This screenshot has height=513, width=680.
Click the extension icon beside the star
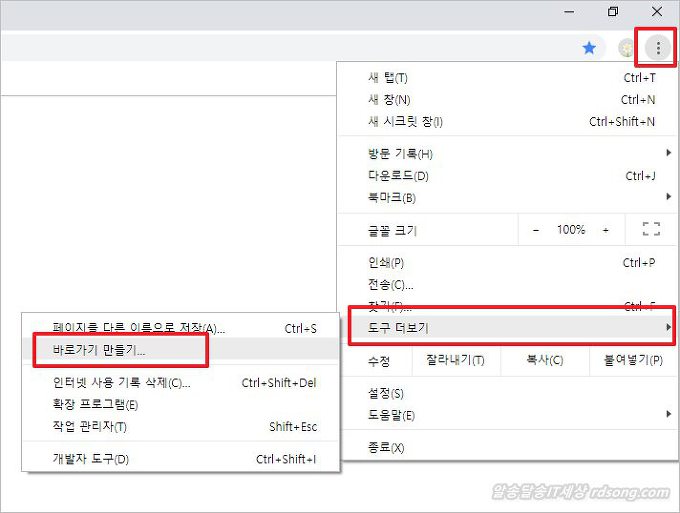click(627, 48)
